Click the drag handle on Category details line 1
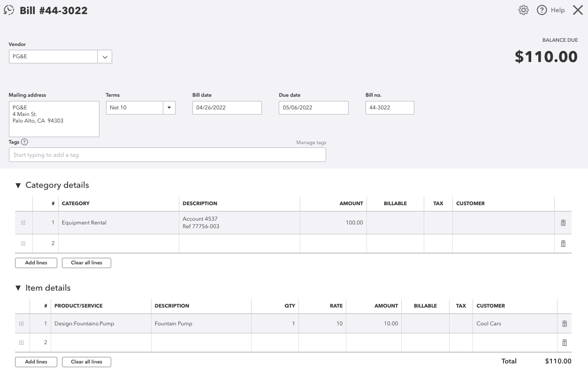 click(23, 223)
